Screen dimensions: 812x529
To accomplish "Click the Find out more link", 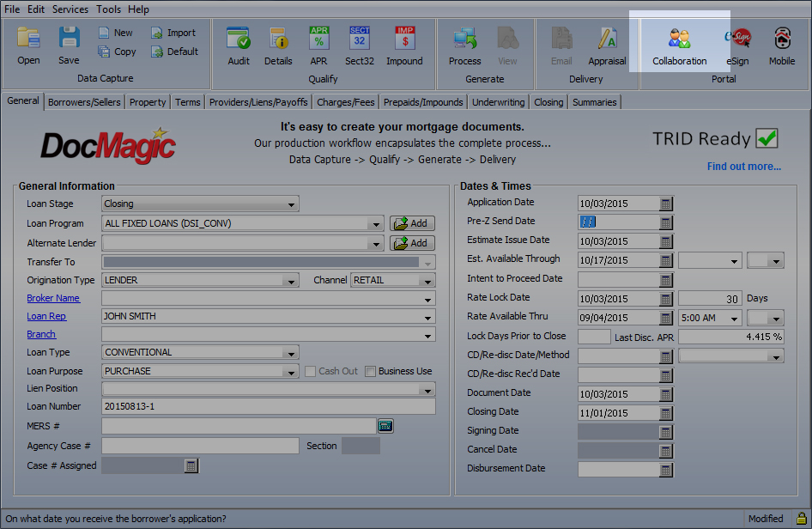I will point(743,167).
